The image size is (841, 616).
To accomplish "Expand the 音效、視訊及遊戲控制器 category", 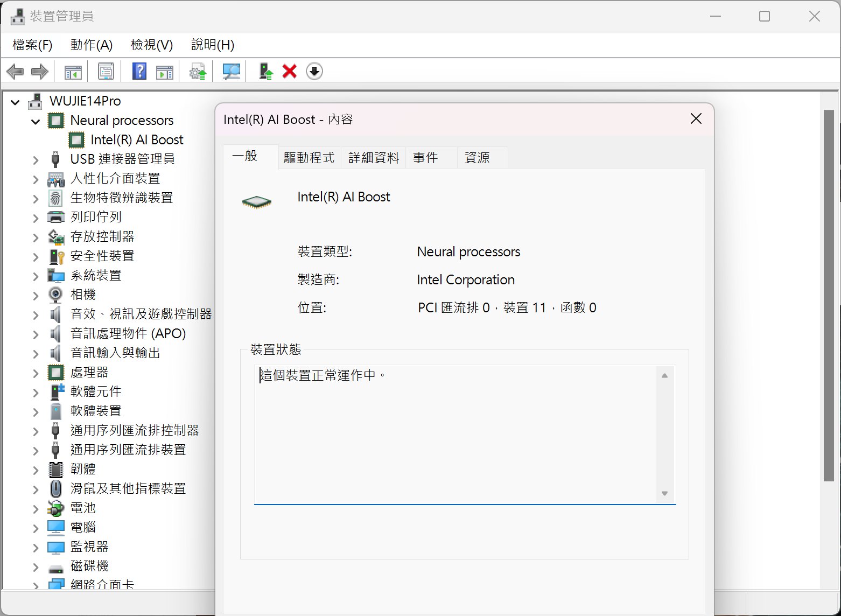I will pos(36,315).
